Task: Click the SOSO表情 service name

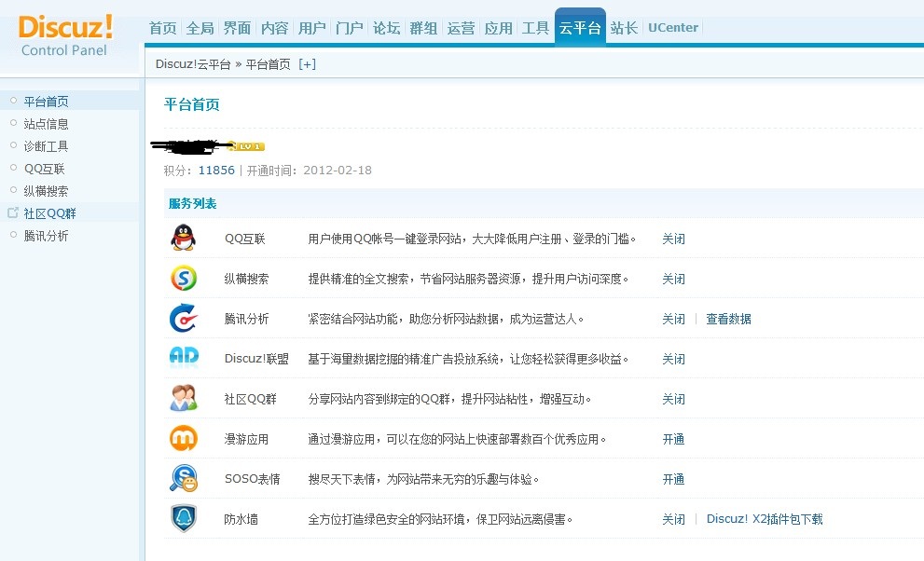Action: point(253,479)
